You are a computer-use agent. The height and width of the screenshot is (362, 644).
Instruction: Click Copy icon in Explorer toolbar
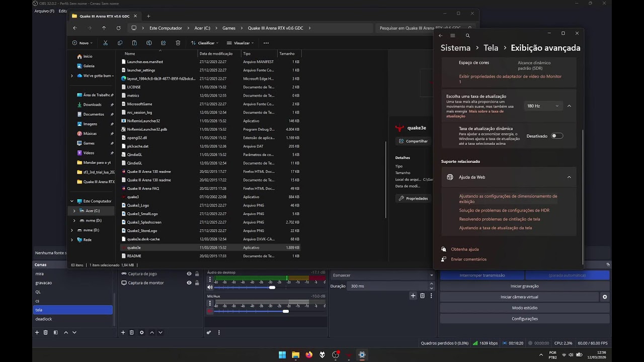tap(120, 43)
